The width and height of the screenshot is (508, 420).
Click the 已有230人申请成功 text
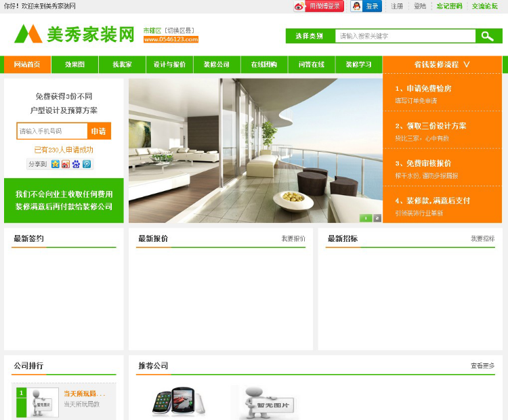coord(64,150)
